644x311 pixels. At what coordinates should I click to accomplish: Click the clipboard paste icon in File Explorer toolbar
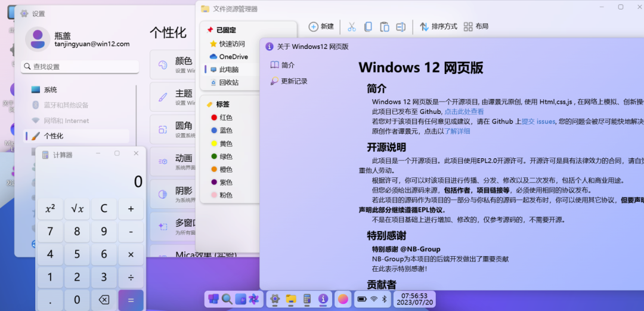click(x=385, y=27)
